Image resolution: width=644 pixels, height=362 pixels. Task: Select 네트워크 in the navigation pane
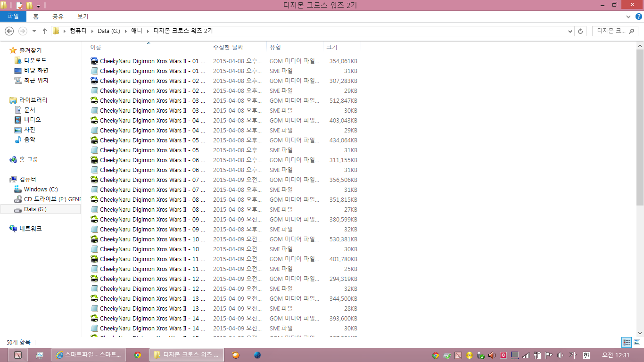(x=31, y=229)
